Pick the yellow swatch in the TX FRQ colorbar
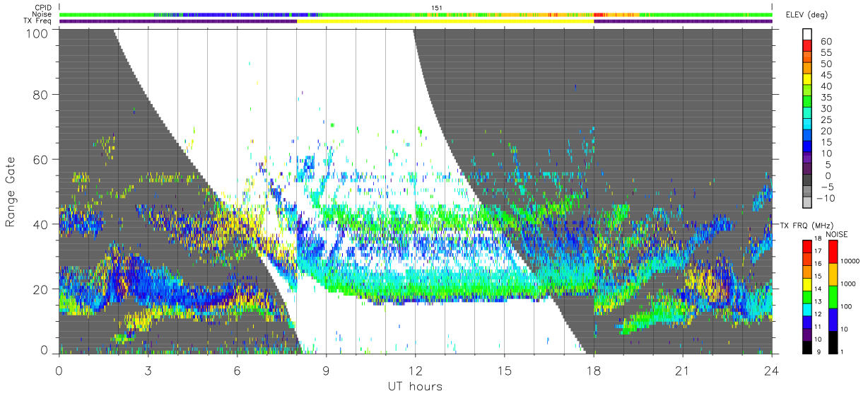 click(807, 284)
